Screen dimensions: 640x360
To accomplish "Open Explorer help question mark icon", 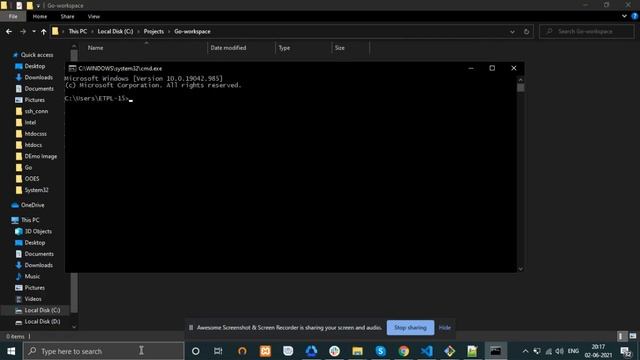I will tap(635, 16).
